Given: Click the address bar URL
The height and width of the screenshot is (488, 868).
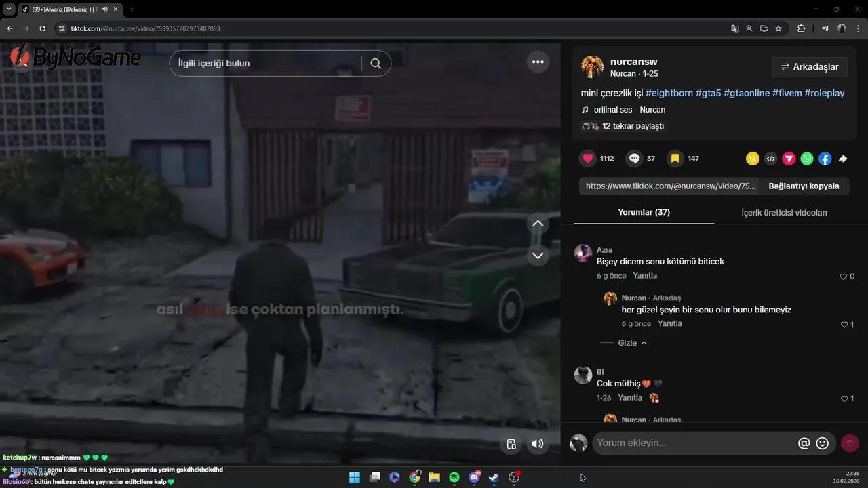Looking at the screenshot, I should coord(145,28).
